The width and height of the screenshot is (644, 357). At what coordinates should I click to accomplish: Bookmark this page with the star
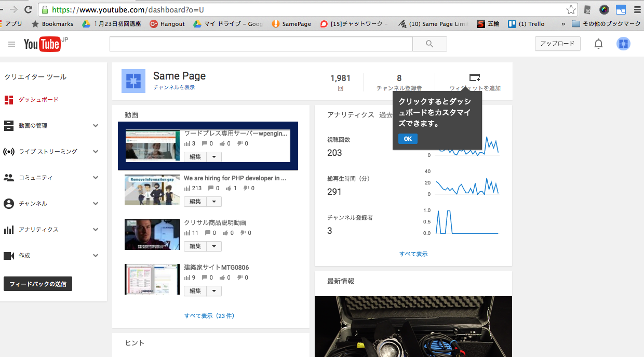(571, 9)
